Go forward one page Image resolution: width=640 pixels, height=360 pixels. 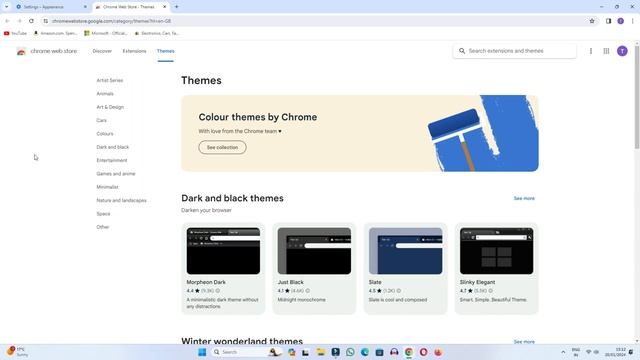point(19,21)
